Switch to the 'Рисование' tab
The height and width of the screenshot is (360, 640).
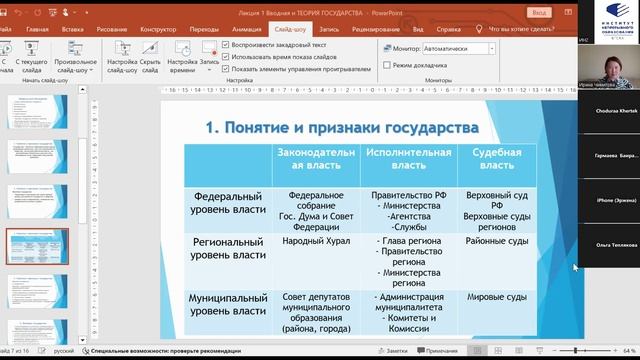(112, 29)
